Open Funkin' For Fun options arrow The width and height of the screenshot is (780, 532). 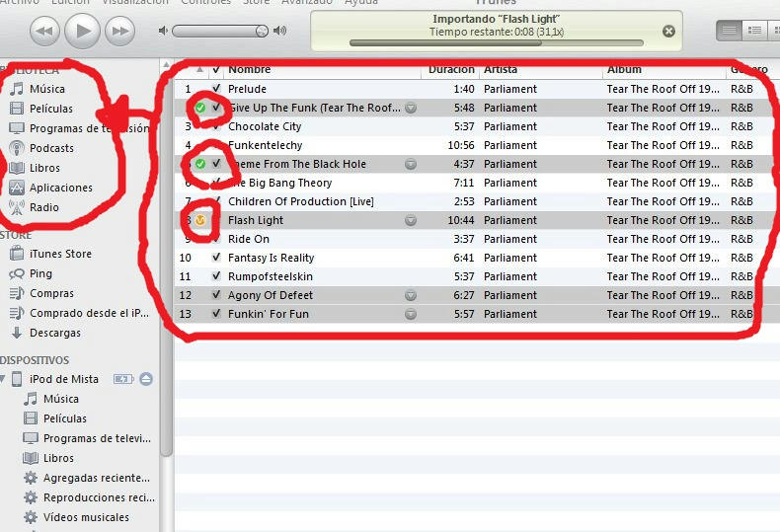pyautogui.click(x=411, y=314)
